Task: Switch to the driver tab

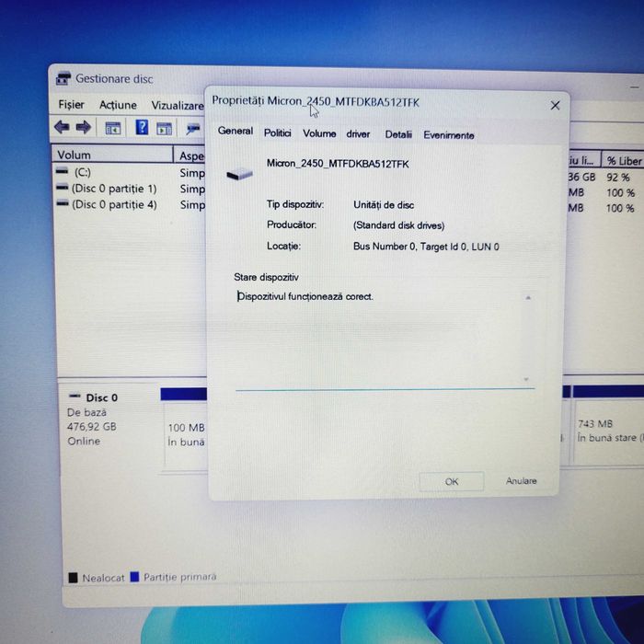Action: click(x=358, y=134)
